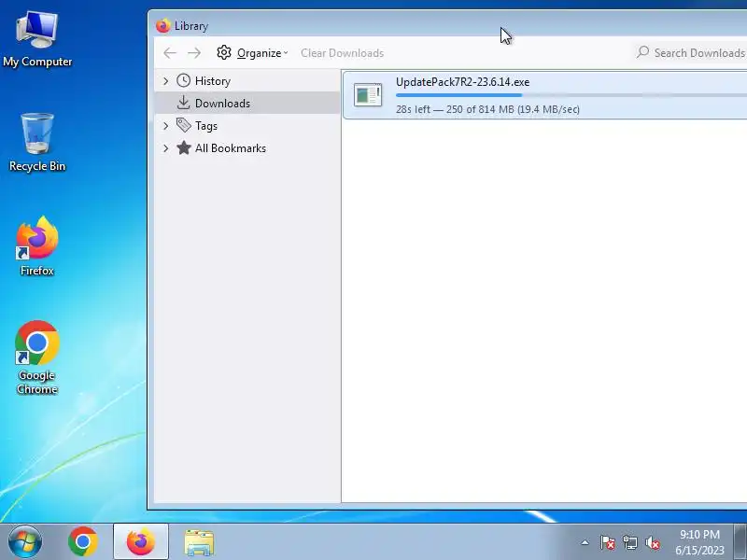Launch Google Chrome from the desktop shortcut
747x560 pixels.
click(37, 357)
